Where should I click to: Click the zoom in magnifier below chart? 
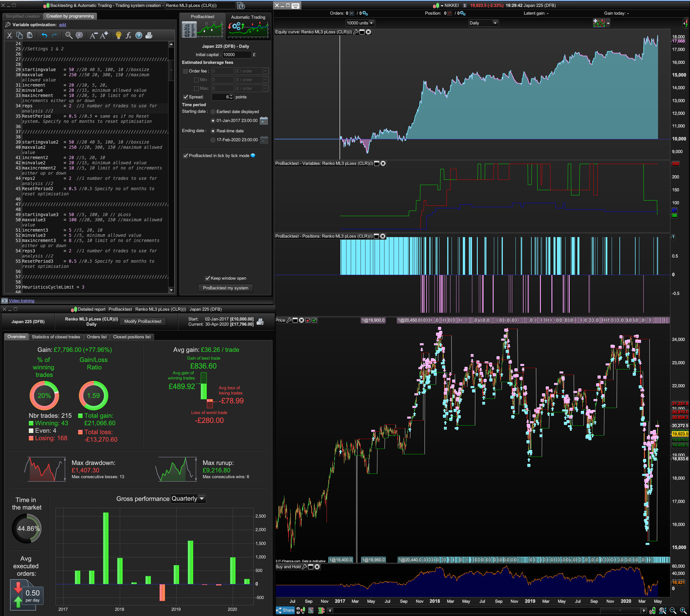[x=683, y=610]
